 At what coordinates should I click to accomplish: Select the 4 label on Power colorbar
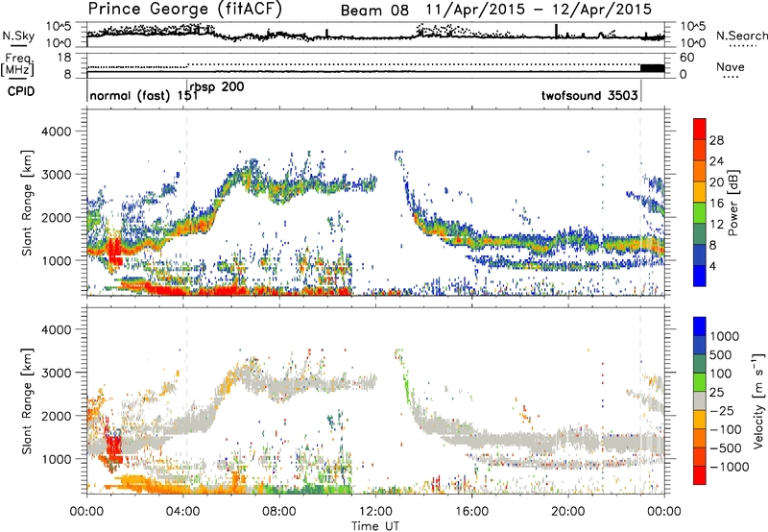(x=713, y=266)
